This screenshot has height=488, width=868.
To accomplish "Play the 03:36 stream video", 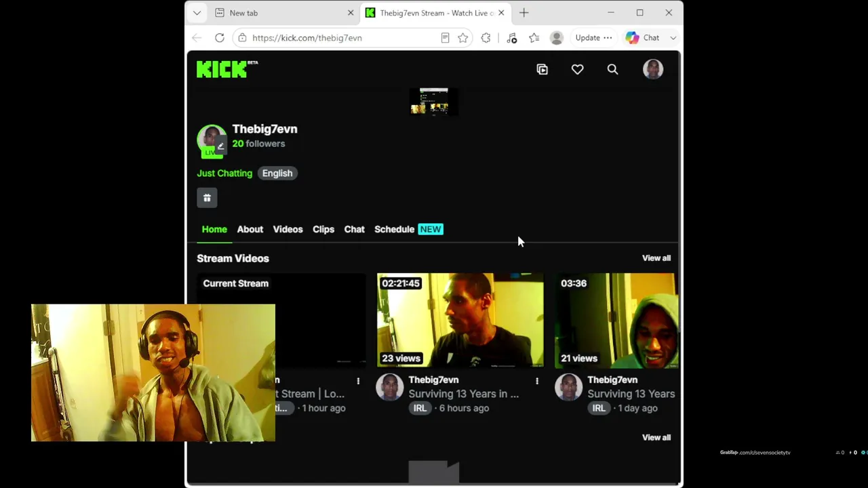I will 616,321.
